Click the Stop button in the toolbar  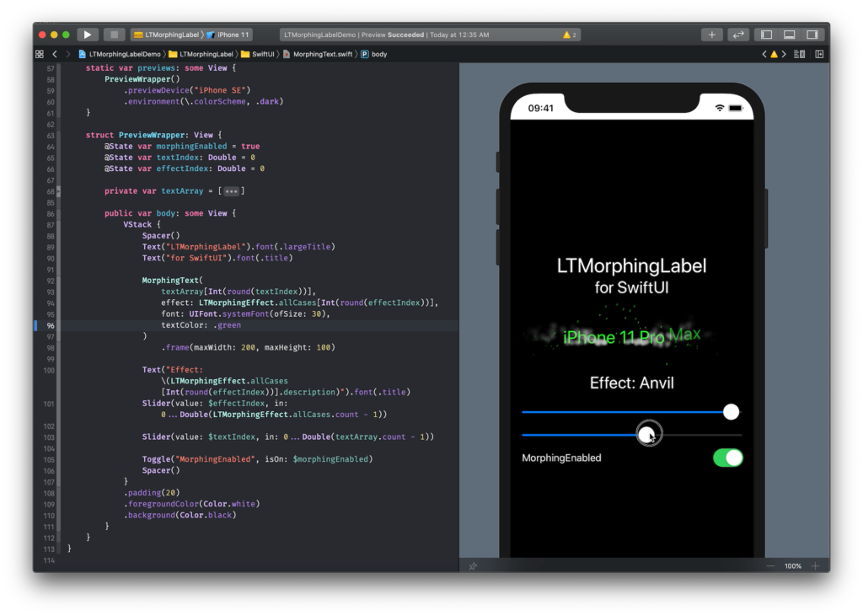[x=114, y=35]
